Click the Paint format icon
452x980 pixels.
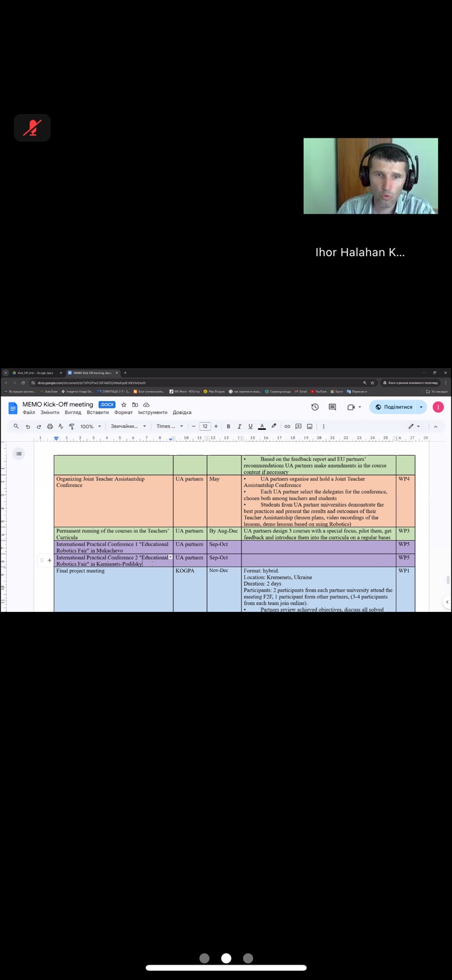tap(72, 426)
